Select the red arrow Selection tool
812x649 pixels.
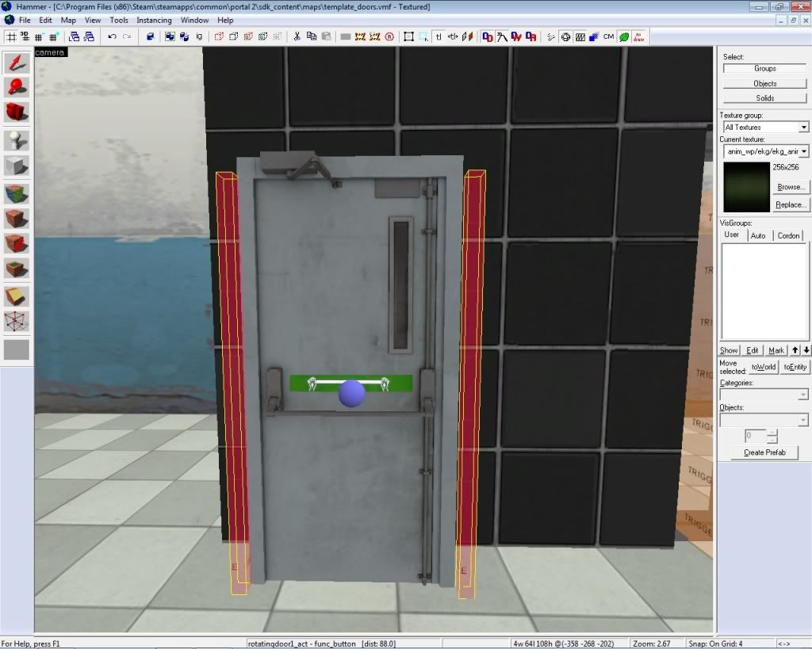pyautogui.click(x=17, y=63)
